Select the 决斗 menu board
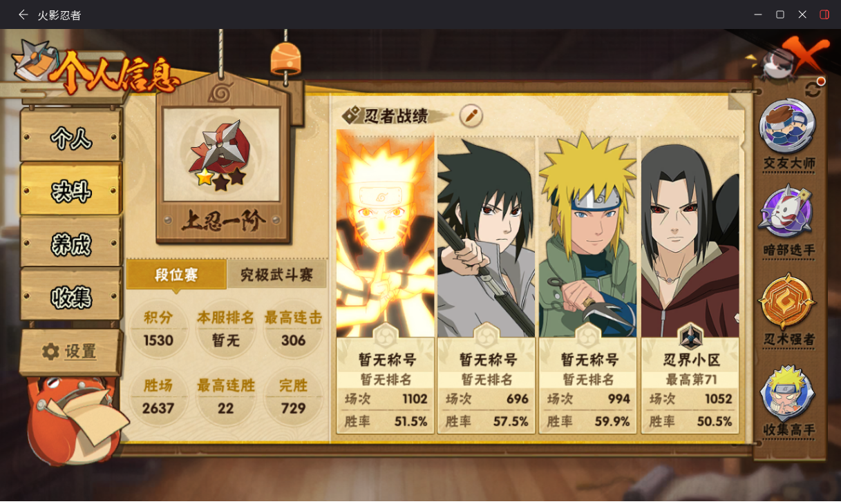The height and width of the screenshot is (504, 841). pos(71,190)
